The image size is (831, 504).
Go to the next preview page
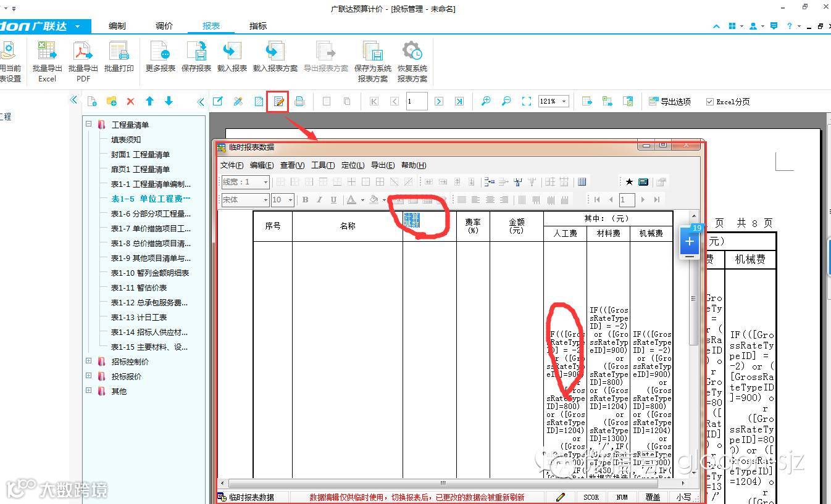(438, 102)
